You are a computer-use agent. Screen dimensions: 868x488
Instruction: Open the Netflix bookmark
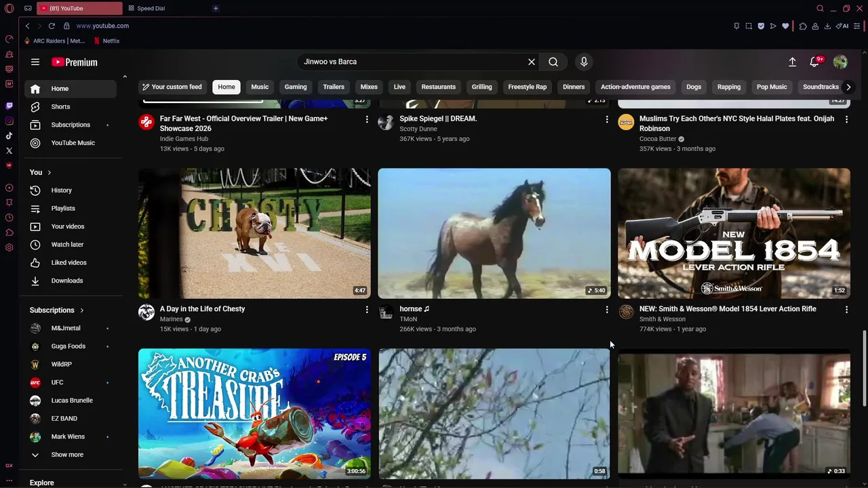point(106,41)
